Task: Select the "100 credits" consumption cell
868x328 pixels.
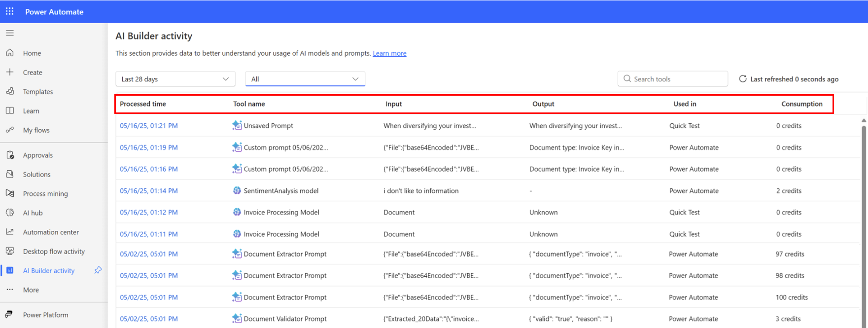Action: (x=792, y=297)
